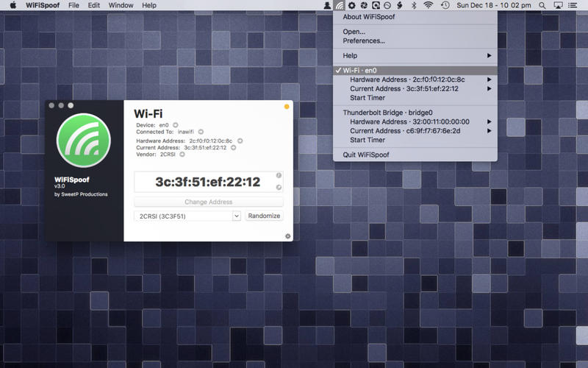Click the lightning bolt icon in menu bar
The height and width of the screenshot is (368, 588).
(x=400, y=5)
